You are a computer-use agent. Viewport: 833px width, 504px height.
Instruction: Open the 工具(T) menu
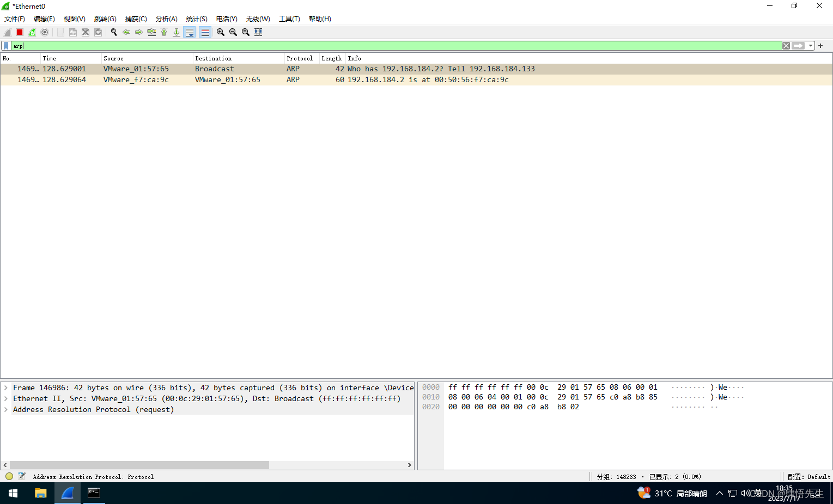tap(289, 19)
